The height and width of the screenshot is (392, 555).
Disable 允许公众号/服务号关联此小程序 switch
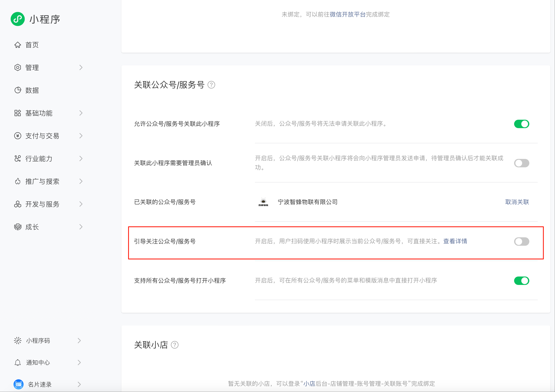[x=521, y=124]
